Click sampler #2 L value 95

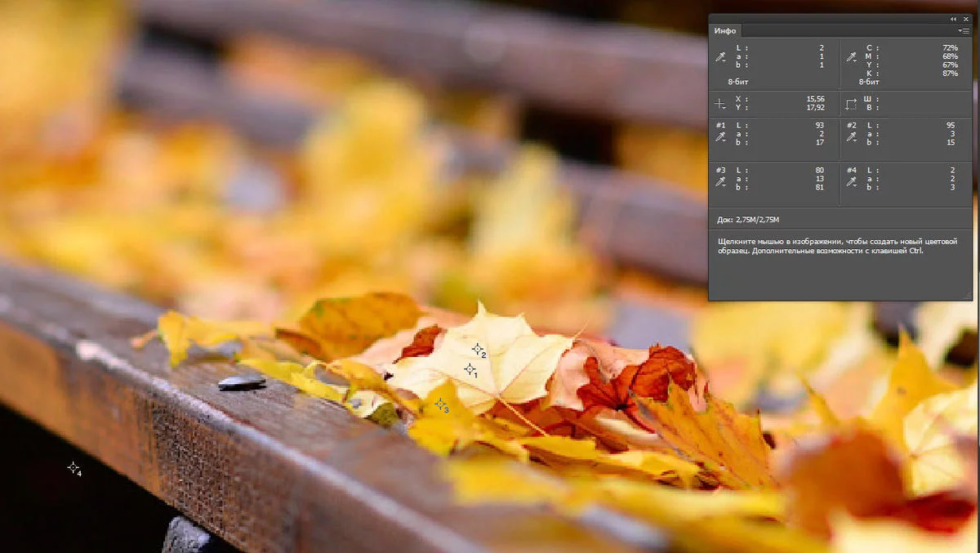tap(951, 124)
